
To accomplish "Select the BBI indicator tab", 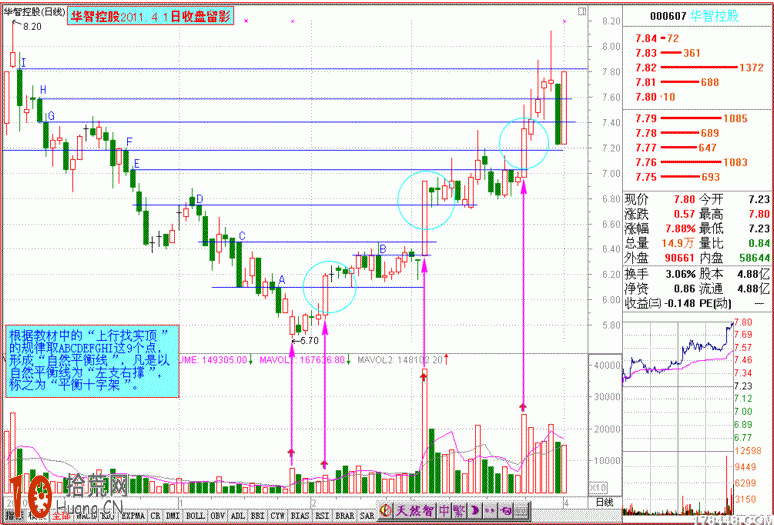I will click(x=258, y=516).
